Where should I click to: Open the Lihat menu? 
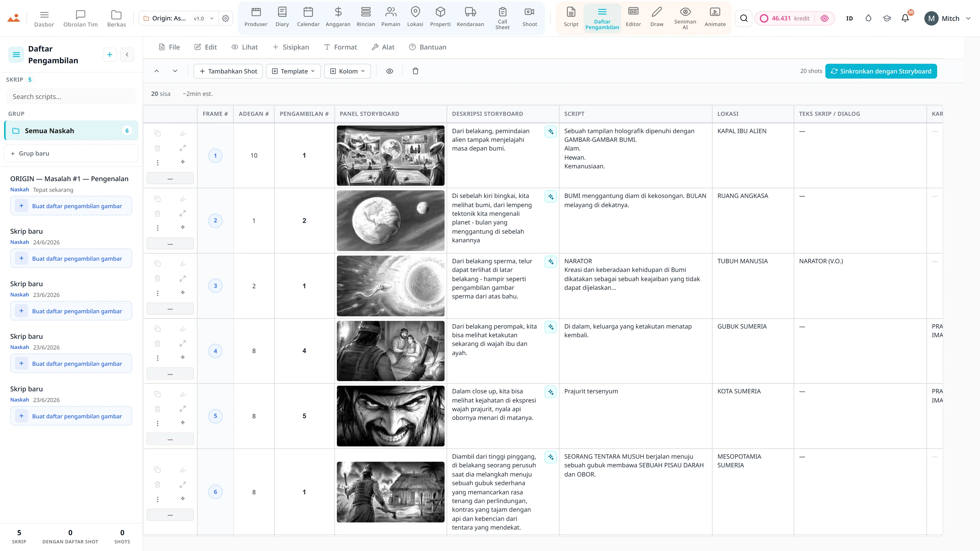245,47
